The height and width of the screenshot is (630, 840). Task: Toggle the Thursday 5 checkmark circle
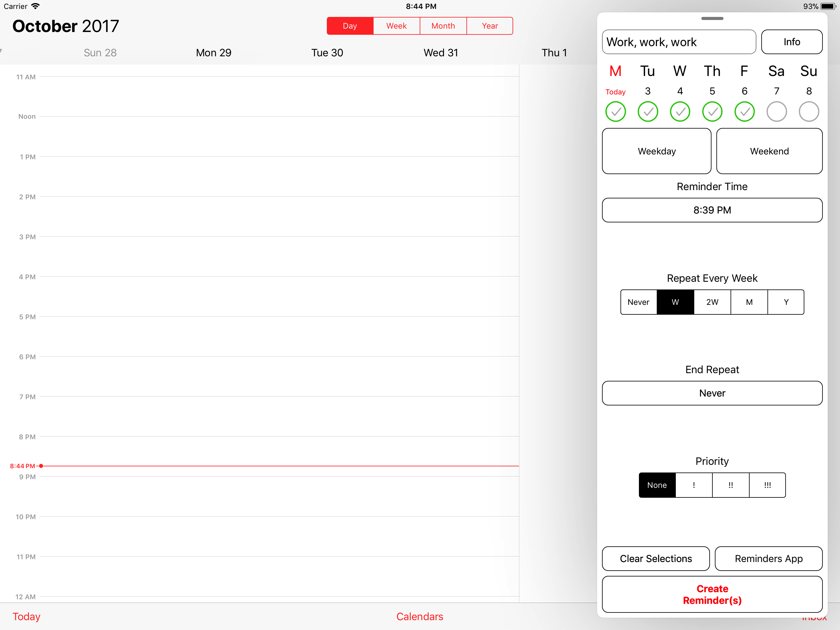click(712, 111)
